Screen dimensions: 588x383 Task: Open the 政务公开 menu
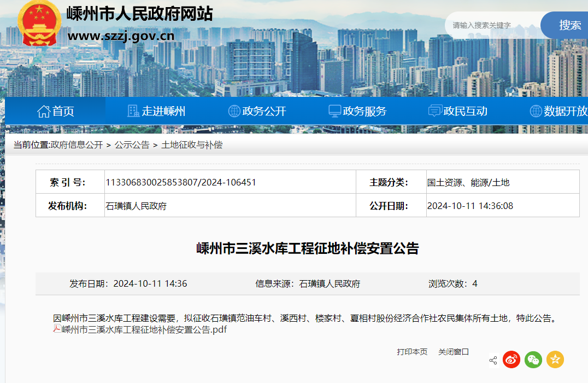tap(257, 112)
